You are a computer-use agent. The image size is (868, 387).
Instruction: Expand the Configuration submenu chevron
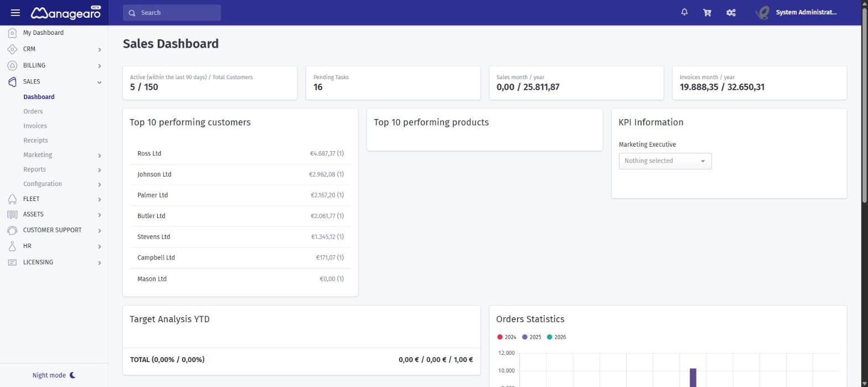tap(99, 184)
